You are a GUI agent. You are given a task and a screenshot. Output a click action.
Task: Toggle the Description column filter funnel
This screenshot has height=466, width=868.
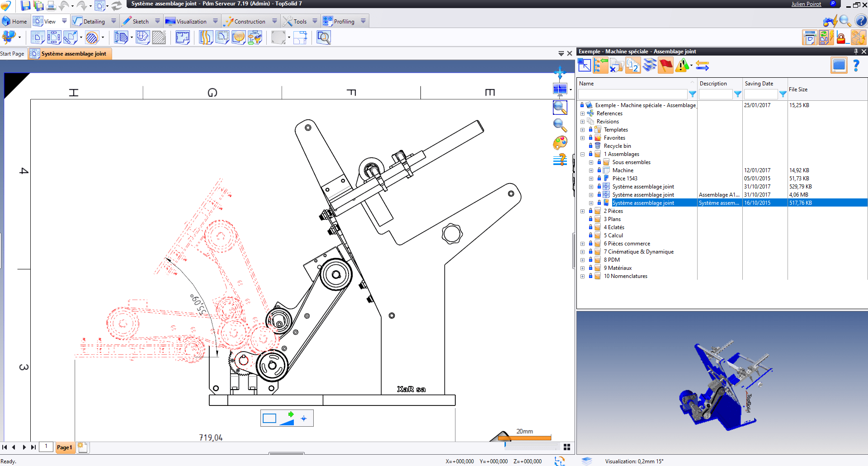[737, 94]
